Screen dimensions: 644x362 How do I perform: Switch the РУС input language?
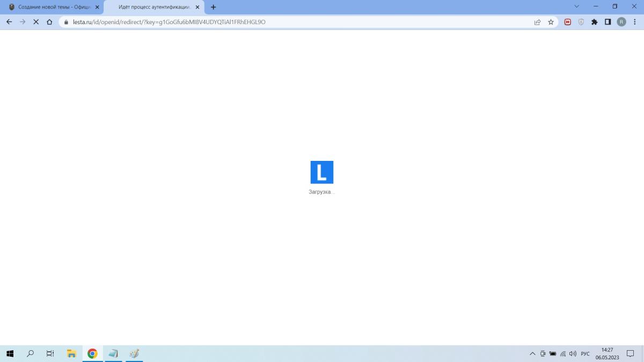coord(585,354)
